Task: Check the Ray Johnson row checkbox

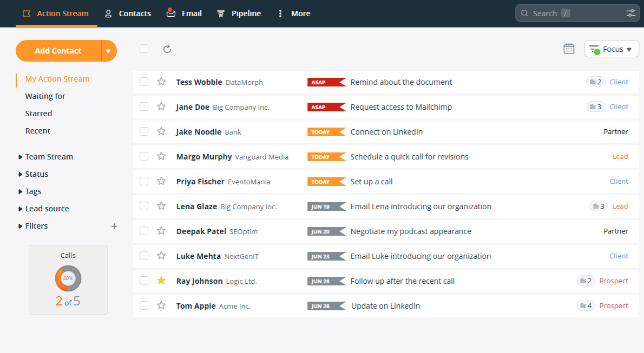Action: 144,281
